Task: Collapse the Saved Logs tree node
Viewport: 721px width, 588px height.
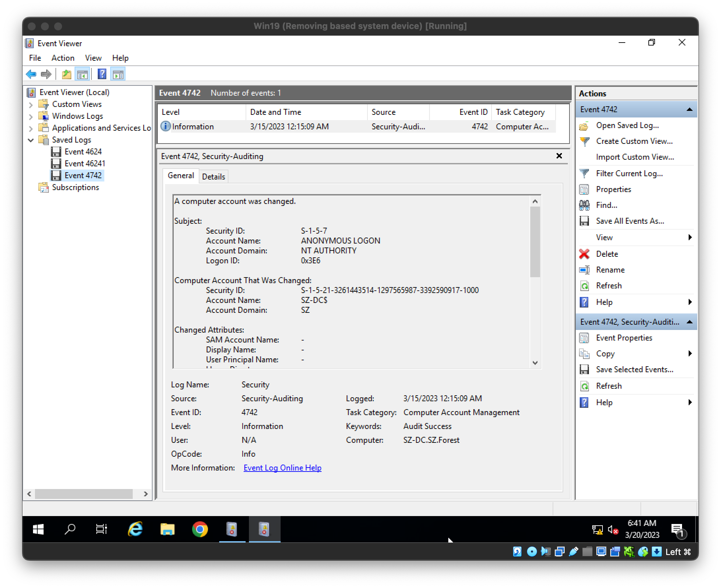Action: point(31,140)
